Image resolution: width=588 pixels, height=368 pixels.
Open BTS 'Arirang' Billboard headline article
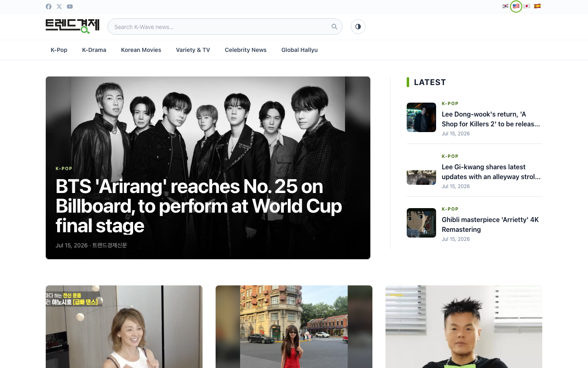pyautogui.click(x=198, y=206)
